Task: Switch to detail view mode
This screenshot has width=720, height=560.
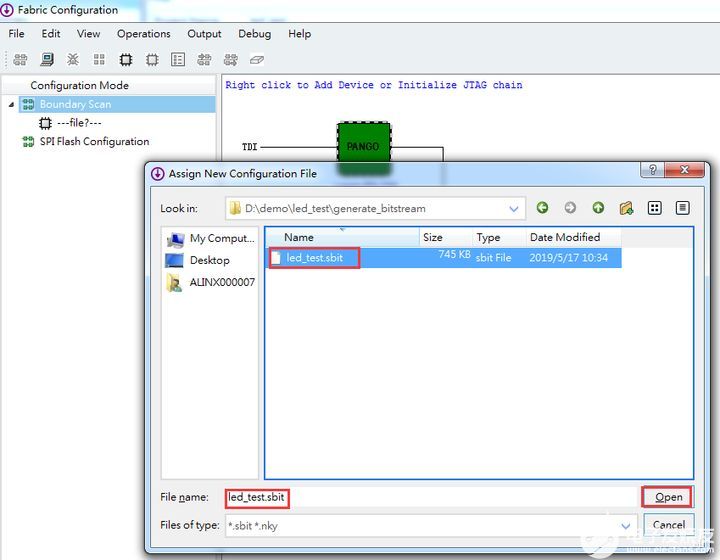Action: pyautogui.click(x=683, y=208)
